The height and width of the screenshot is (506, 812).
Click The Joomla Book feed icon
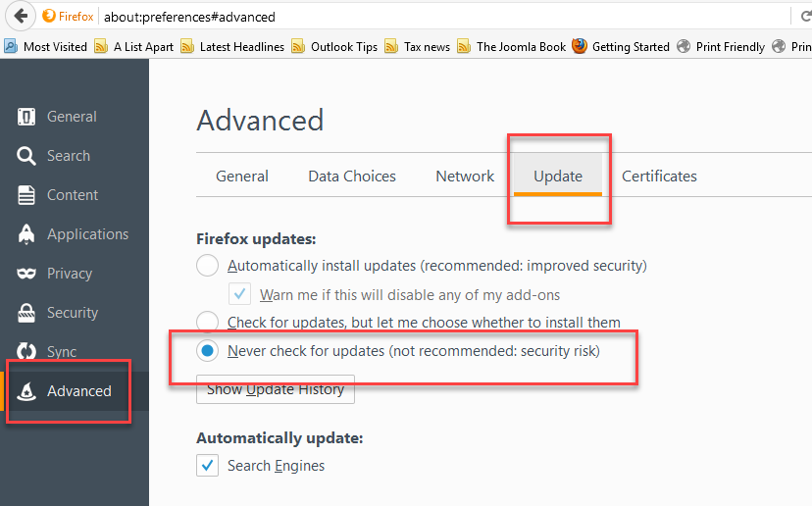pos(464,47)
